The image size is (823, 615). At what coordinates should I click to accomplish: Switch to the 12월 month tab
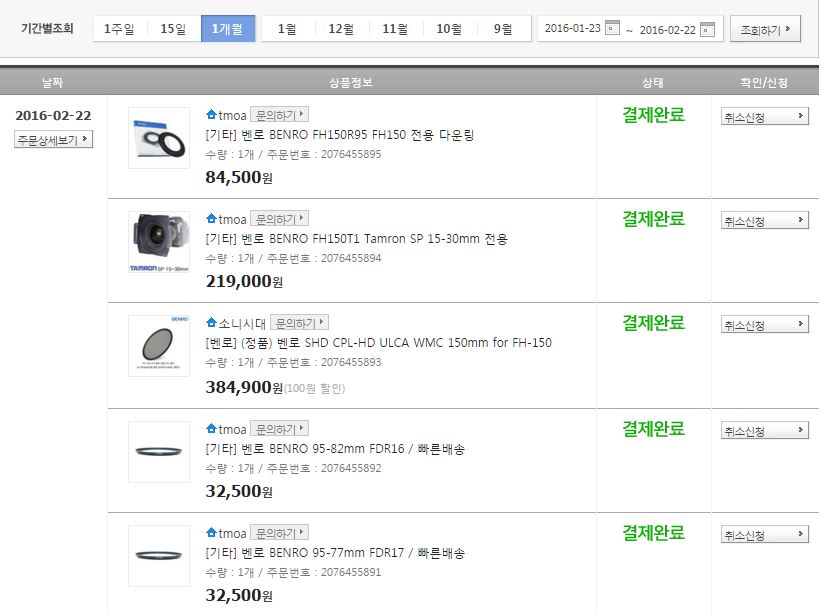[x=341, y=28]
